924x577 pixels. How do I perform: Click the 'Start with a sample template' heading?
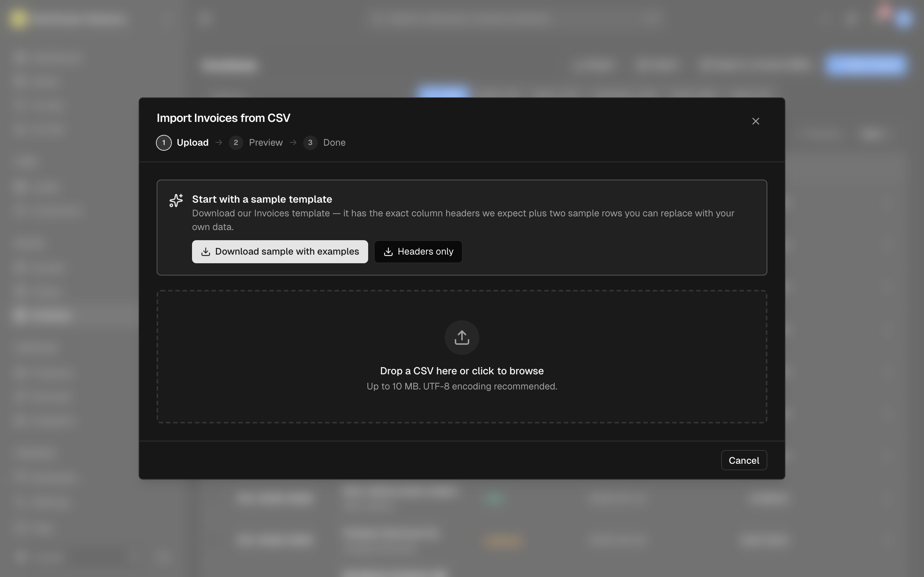(x=262, y=199)
